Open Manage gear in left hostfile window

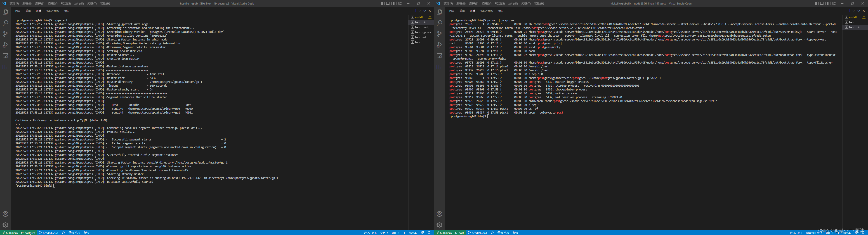click(5, 225)
